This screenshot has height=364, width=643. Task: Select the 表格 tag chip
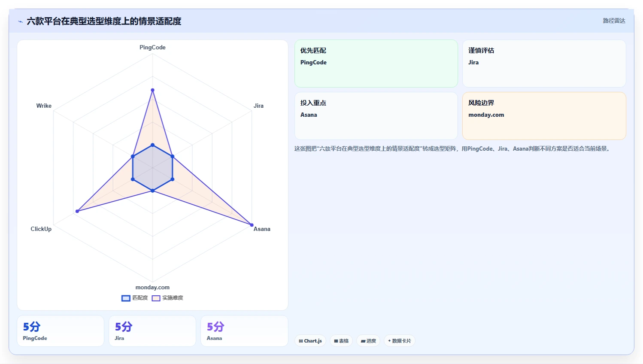[x=341, y=341]
